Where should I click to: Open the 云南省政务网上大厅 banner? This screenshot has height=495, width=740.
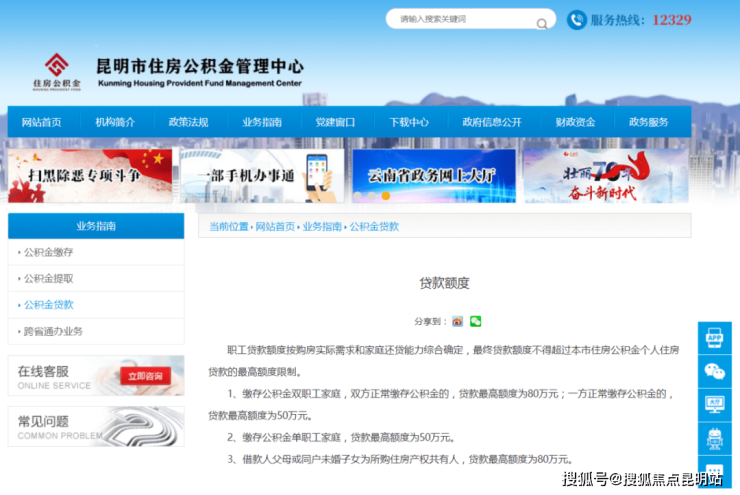pyautogui.click(x=434, y=176)
